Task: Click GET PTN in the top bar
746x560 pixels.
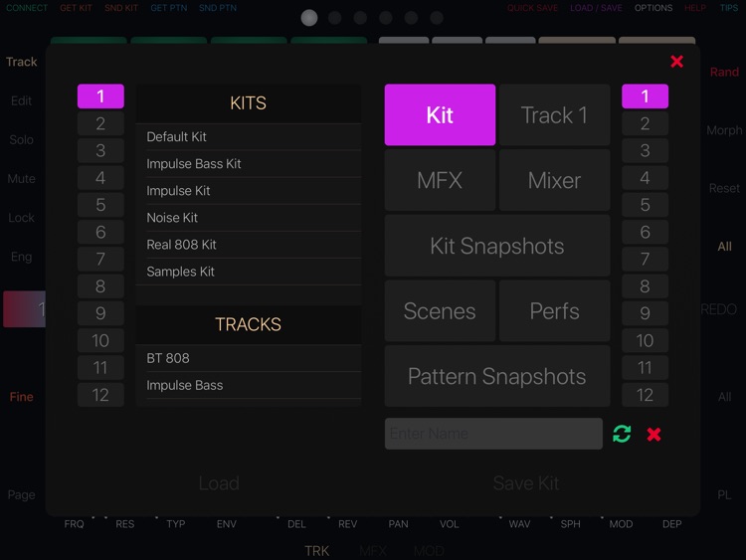Action: pyautogui.click(x=168, y=8)
